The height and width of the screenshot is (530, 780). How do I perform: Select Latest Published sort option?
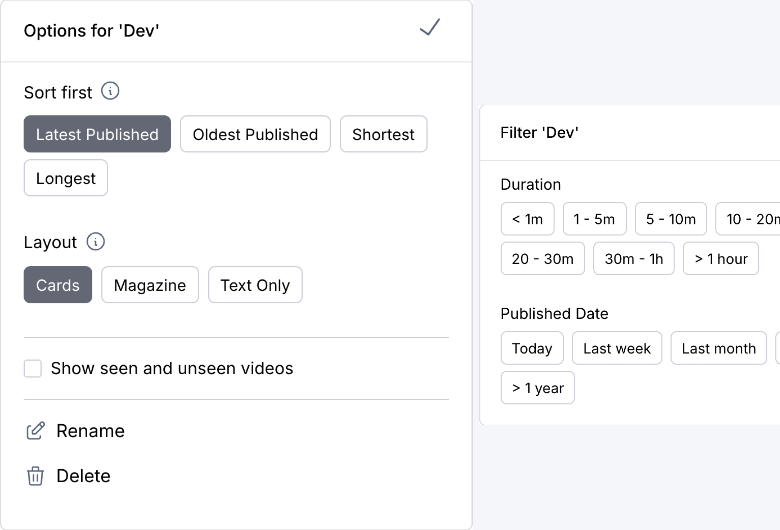tap(97, 134)
